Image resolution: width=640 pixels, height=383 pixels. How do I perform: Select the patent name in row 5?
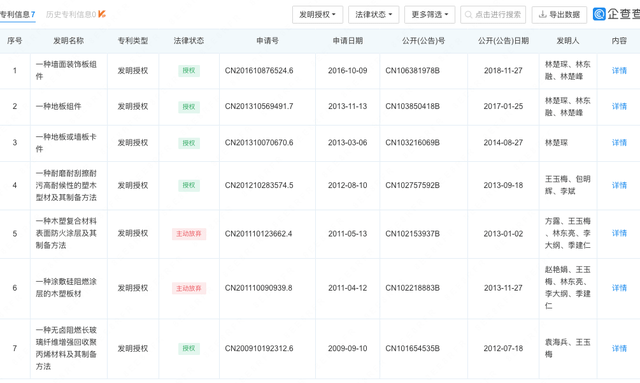pos(66,234)
